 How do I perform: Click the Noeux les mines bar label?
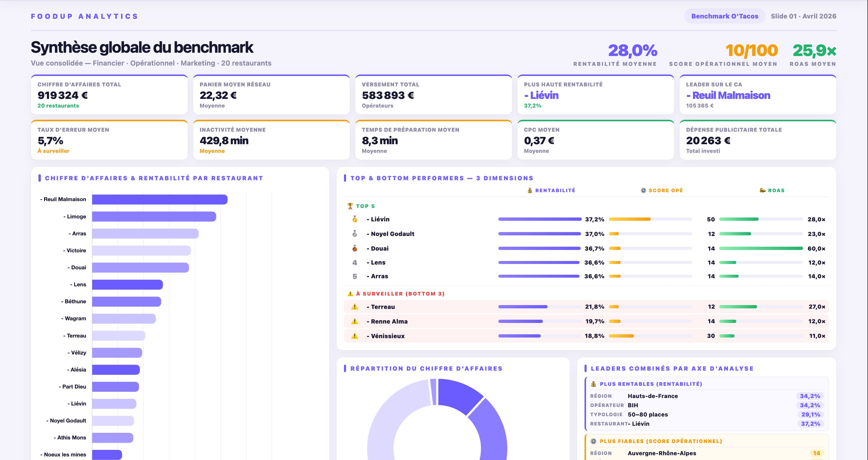(x=63, y=455)
